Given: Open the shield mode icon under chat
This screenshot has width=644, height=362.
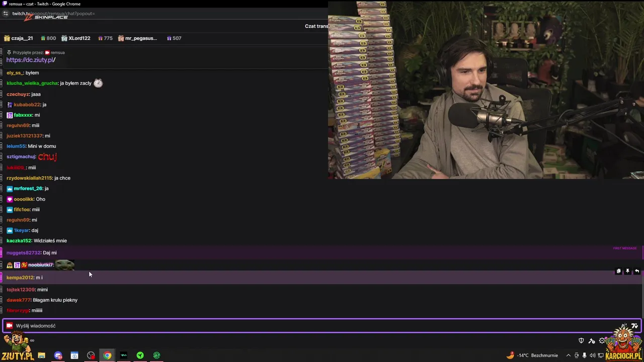Looking at the screenshot, I should tap(581, 340).
